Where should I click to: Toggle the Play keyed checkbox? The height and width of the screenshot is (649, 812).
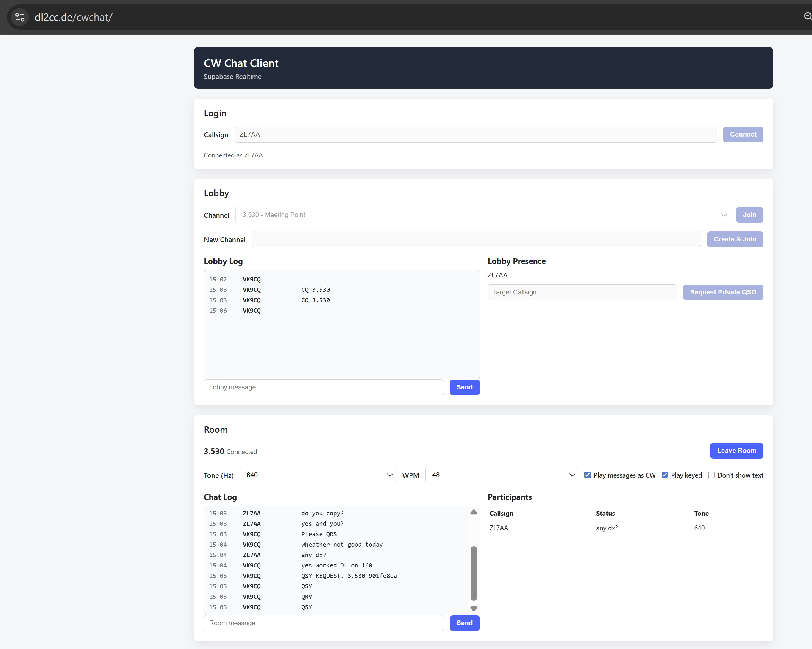click(665, 475)
